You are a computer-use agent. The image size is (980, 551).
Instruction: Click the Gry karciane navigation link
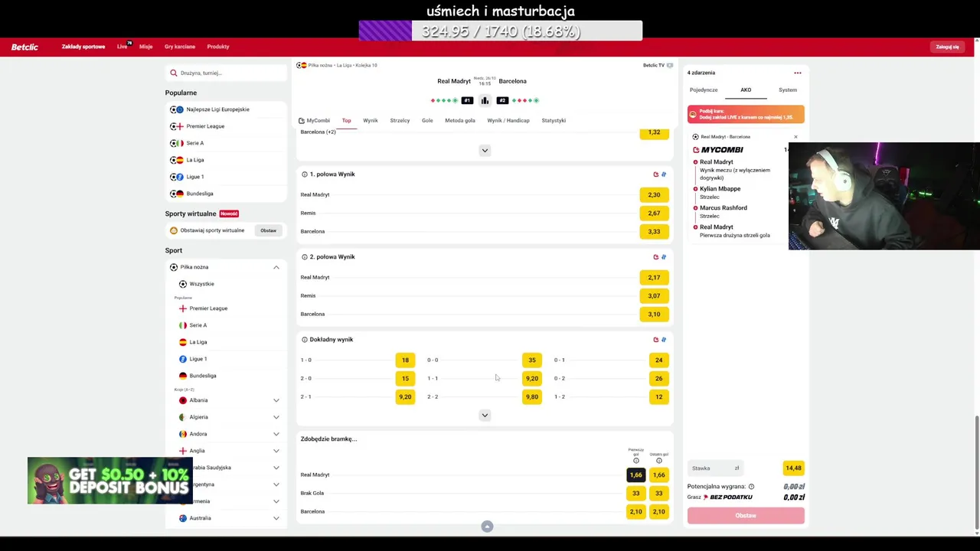[180, 47]
